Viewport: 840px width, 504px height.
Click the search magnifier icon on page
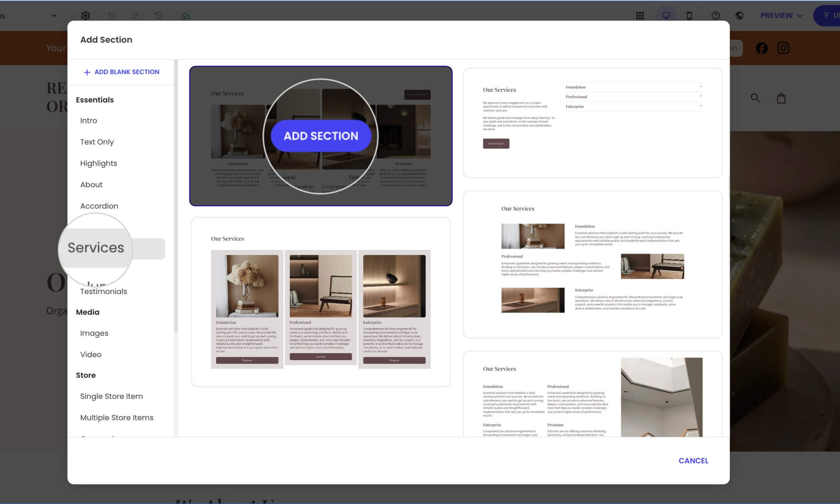[x=755, y=98]
